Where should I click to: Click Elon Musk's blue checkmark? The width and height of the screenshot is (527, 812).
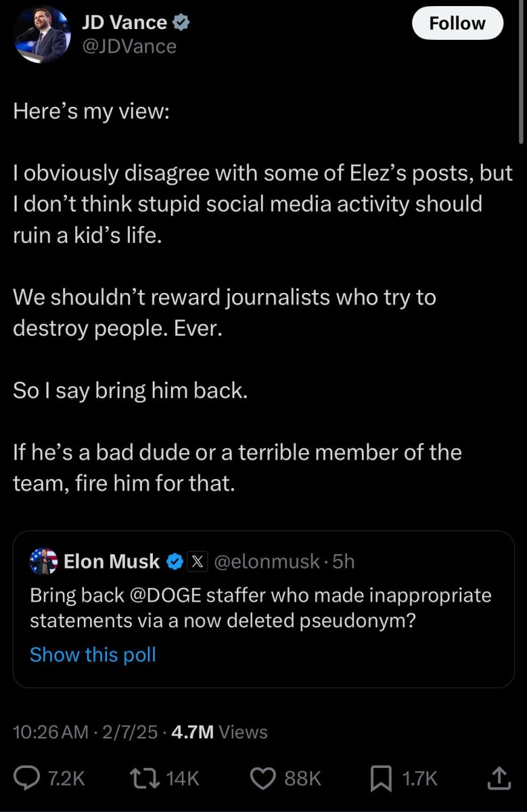click(174, 561)
